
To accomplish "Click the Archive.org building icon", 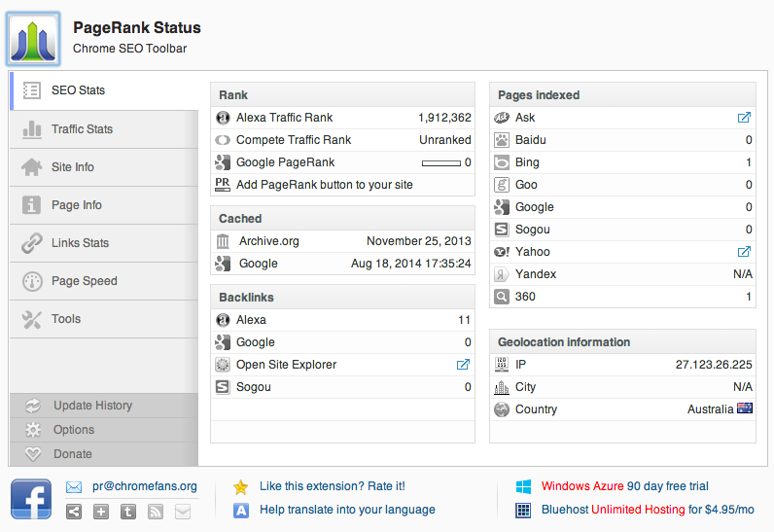I will pyautogui.click(x=223, y=241).
